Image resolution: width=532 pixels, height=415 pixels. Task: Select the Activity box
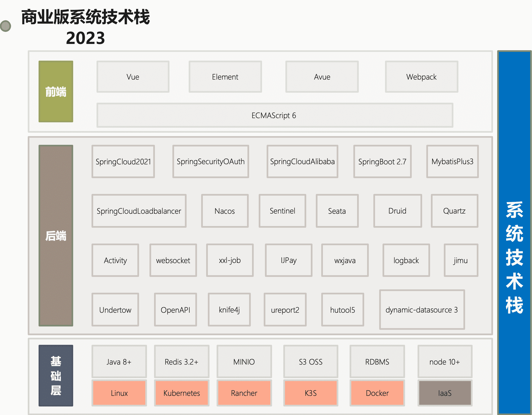115,260
